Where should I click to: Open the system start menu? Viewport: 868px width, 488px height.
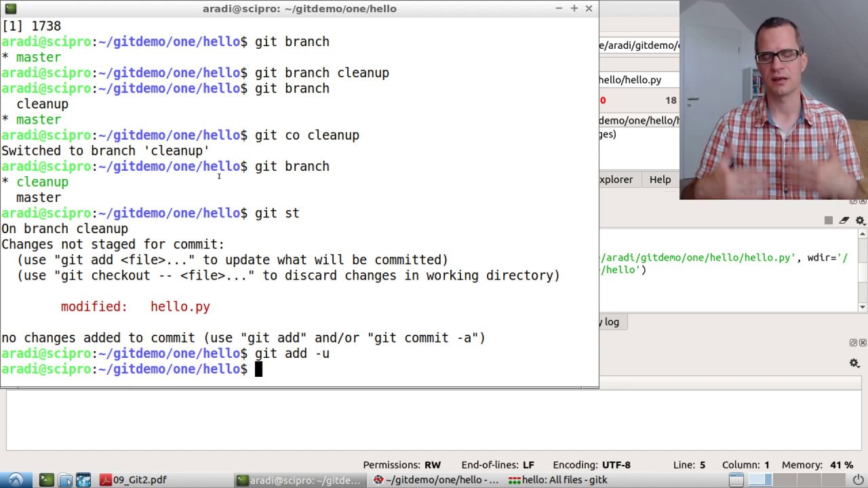coord(15,480)
